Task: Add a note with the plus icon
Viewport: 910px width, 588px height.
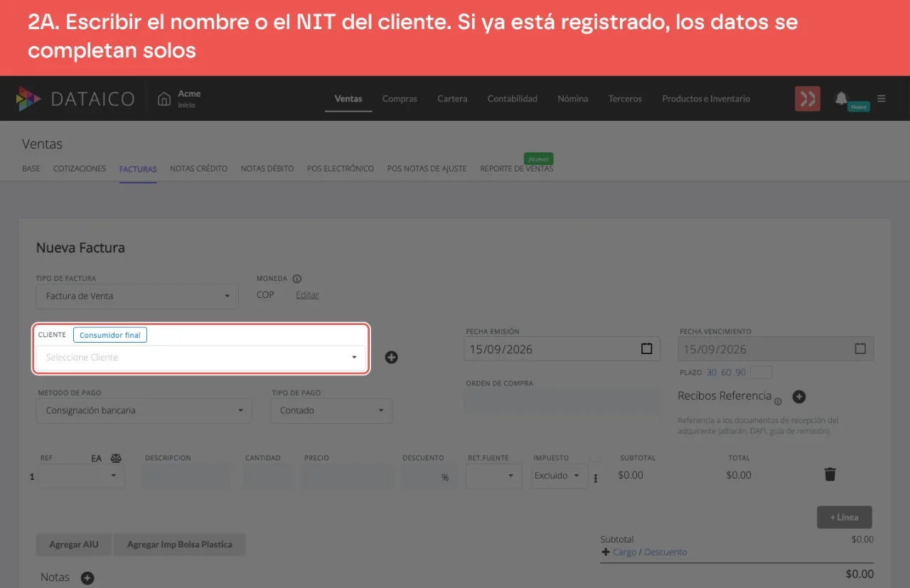Action: 87,578
